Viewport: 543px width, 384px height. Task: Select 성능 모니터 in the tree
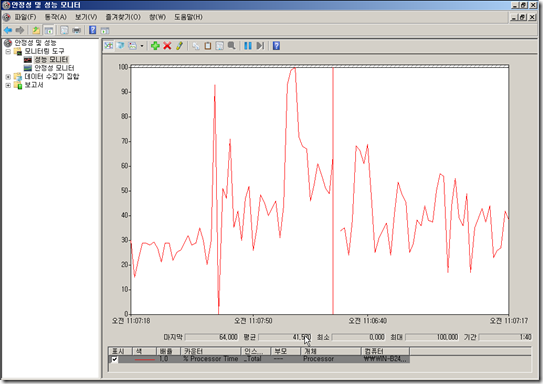coord(51,60)
